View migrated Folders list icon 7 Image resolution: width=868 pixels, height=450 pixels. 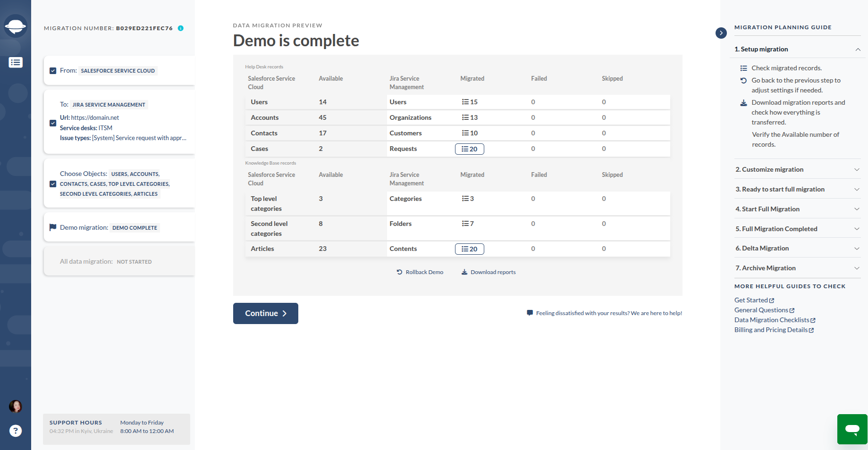[x=468, y=224]
